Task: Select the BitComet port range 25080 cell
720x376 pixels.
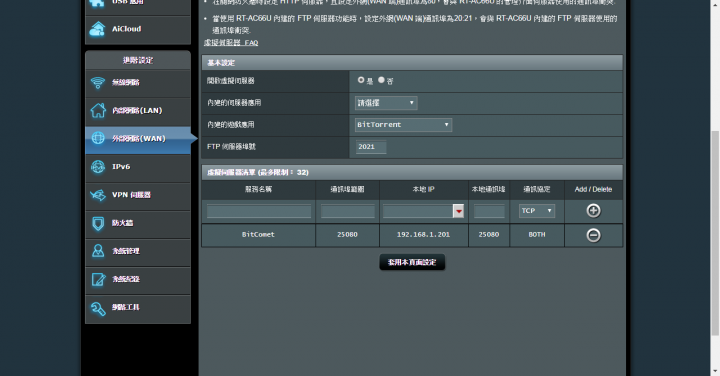Action: [347, 235]
